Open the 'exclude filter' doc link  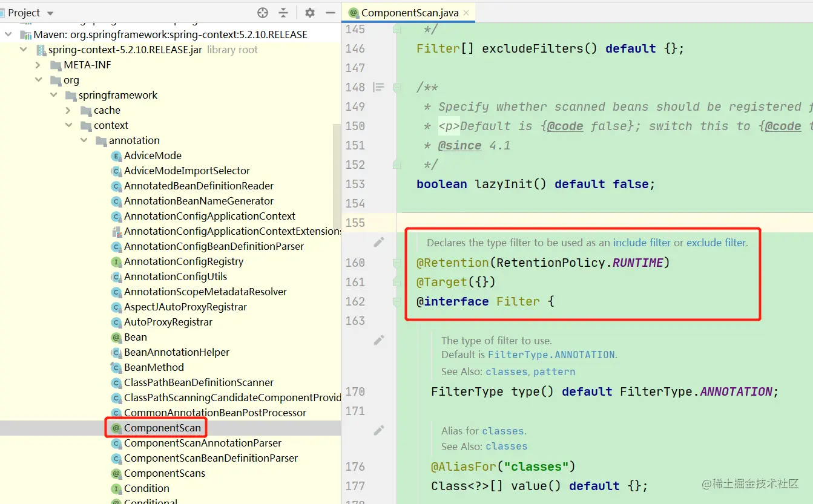(x=716, y=243)
